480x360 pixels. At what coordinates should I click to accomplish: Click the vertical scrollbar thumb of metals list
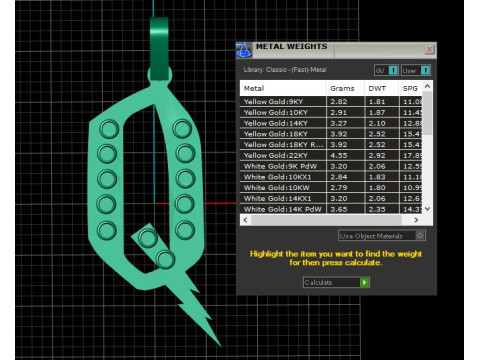[428, 113]
